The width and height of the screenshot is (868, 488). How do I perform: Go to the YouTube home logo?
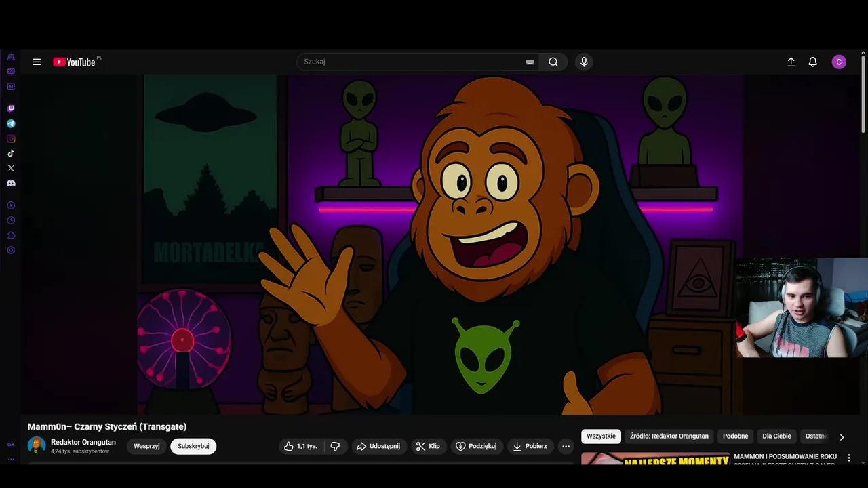coord(75,62)
